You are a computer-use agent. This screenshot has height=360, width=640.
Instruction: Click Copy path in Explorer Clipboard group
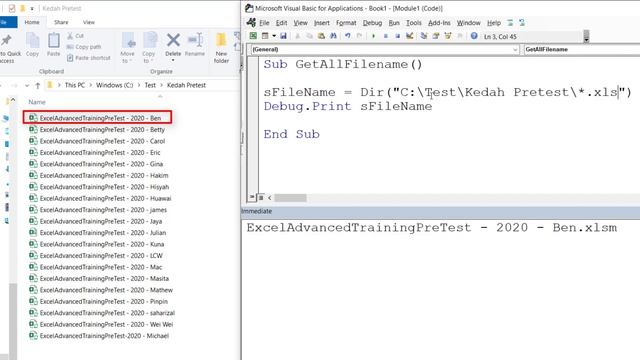pos(84,47)
